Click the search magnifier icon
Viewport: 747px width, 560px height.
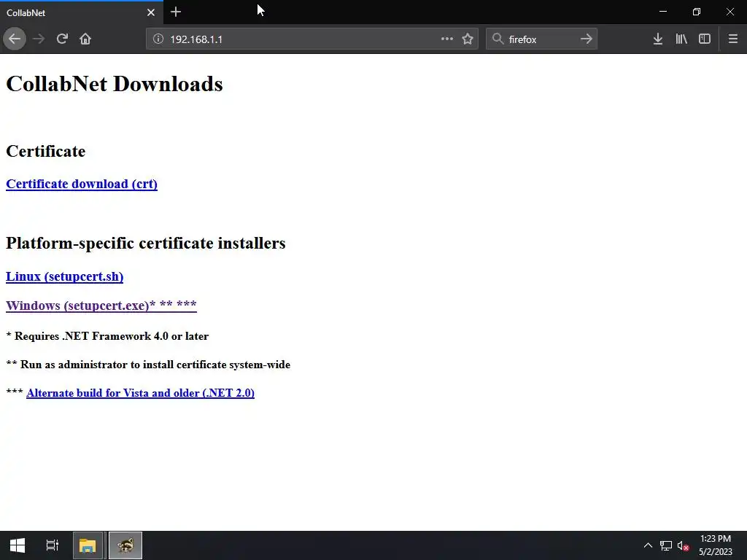[x=498, y=39]
